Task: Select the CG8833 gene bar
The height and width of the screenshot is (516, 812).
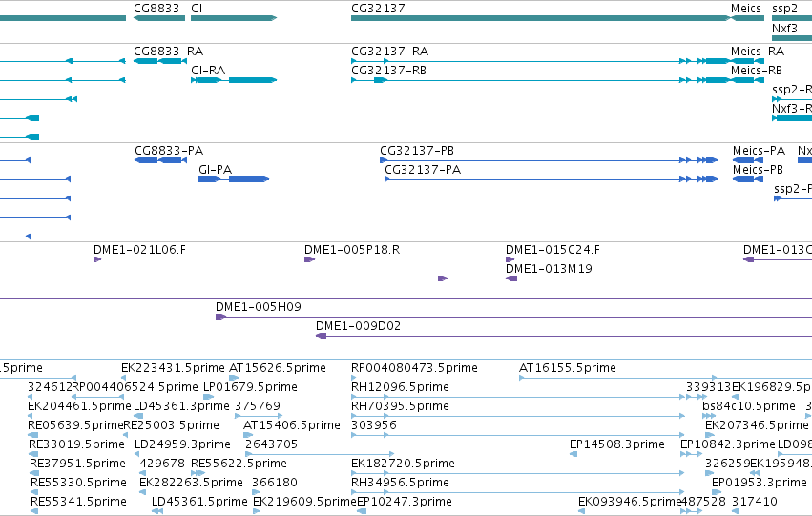Action: (159, 18)
